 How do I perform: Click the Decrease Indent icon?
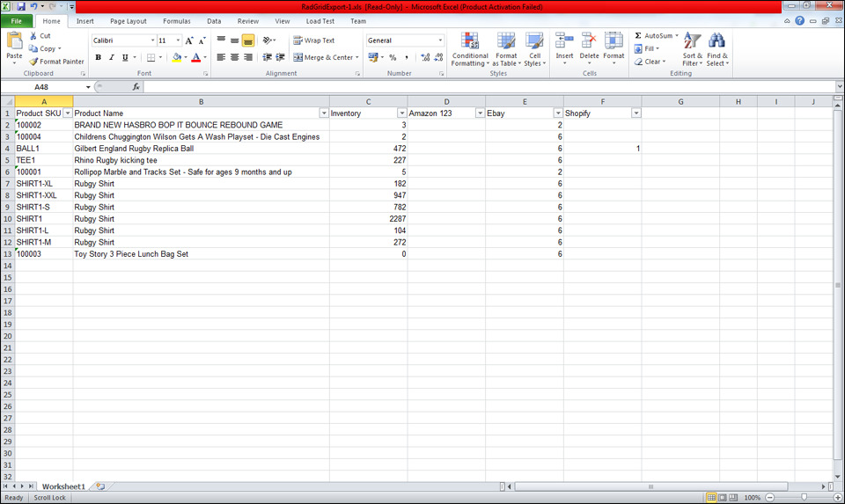click(x=267, y=57)
